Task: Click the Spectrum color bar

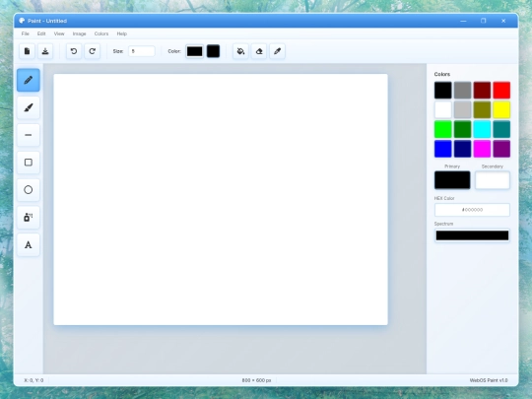Action: click(x=472, y=235)
